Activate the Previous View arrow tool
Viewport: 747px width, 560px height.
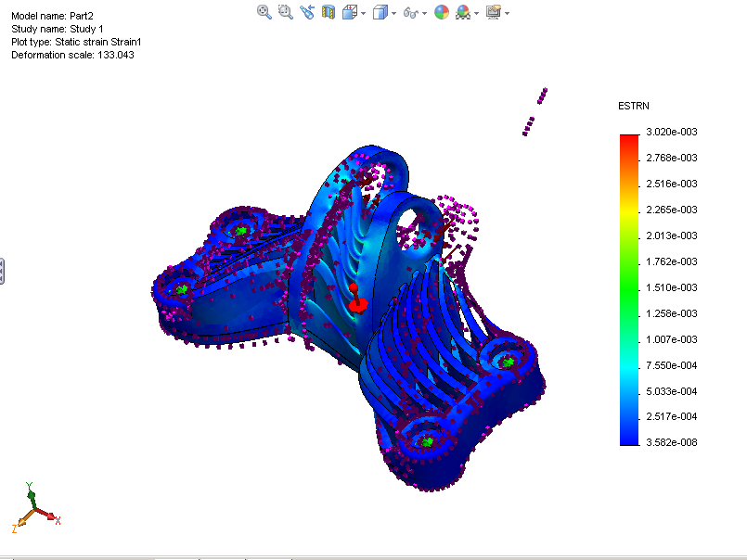pyautogui.click(x=306, y=12)
